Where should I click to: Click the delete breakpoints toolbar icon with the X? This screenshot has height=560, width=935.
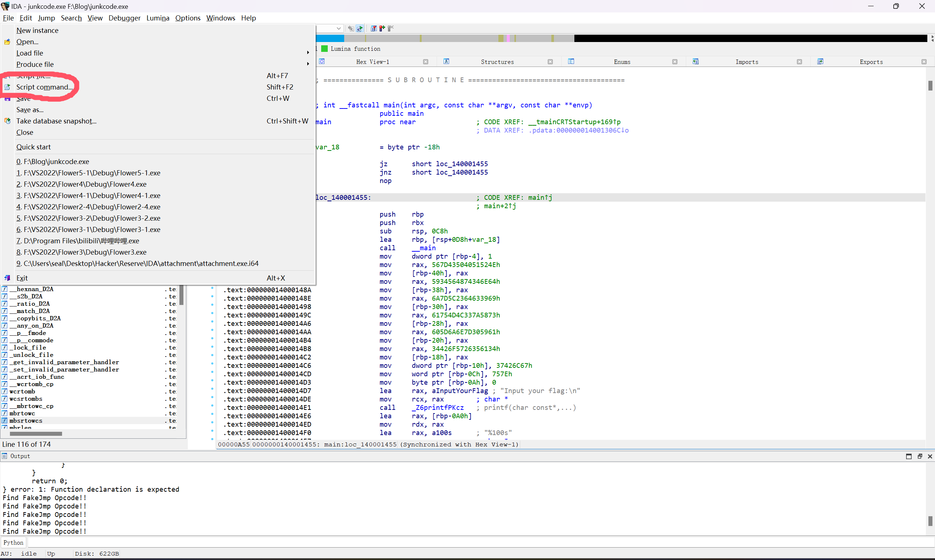tap(391, 28)
